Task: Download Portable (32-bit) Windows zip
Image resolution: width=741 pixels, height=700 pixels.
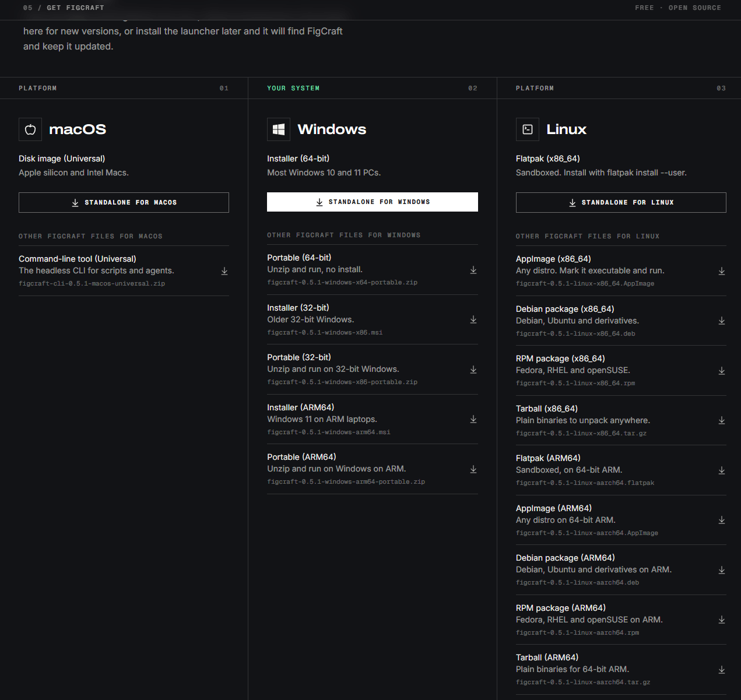Action: point(473,370)
